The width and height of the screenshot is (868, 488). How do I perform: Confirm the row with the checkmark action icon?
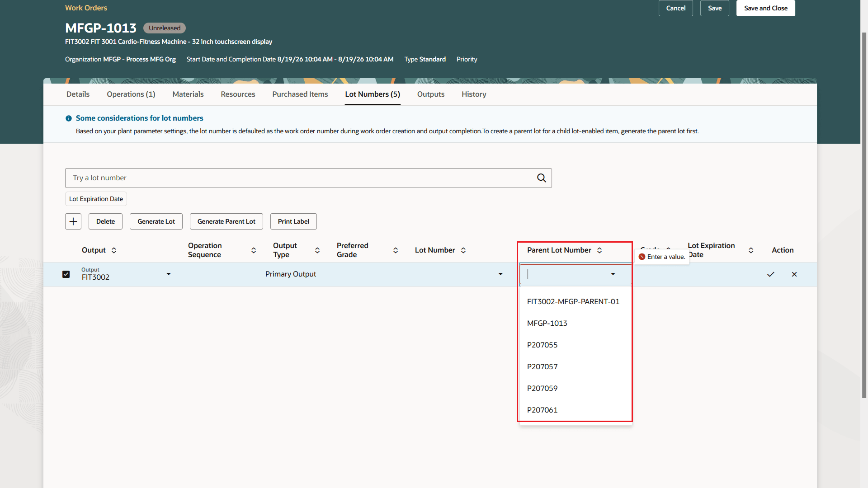771,274
